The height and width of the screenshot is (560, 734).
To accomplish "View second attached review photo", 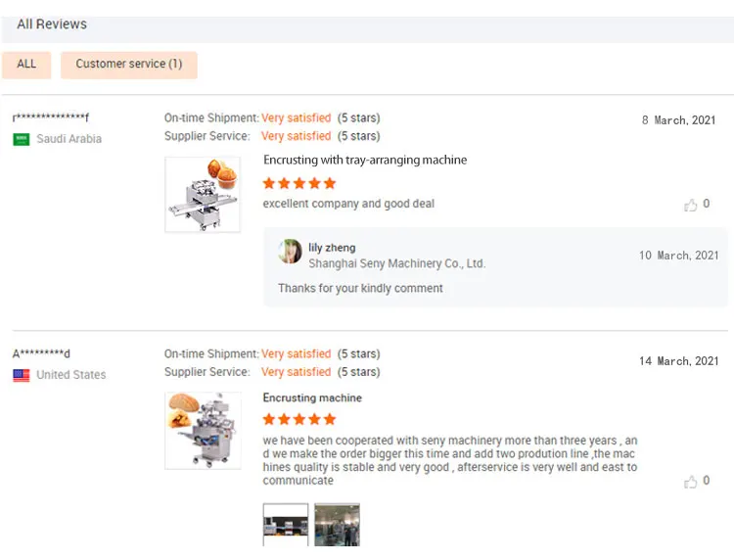I will pos(337,525).
